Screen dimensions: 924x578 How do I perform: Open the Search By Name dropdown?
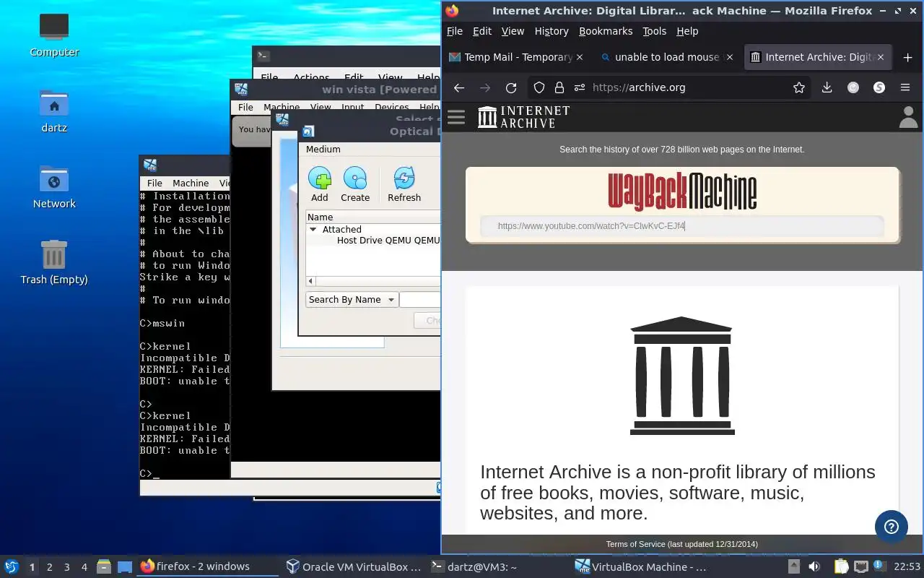coord(352,300)
